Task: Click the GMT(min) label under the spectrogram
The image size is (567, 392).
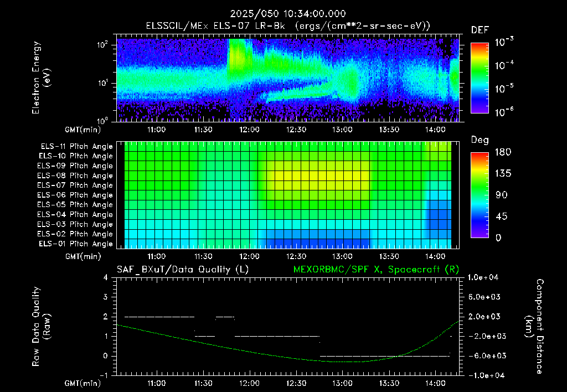Action: 83,130
